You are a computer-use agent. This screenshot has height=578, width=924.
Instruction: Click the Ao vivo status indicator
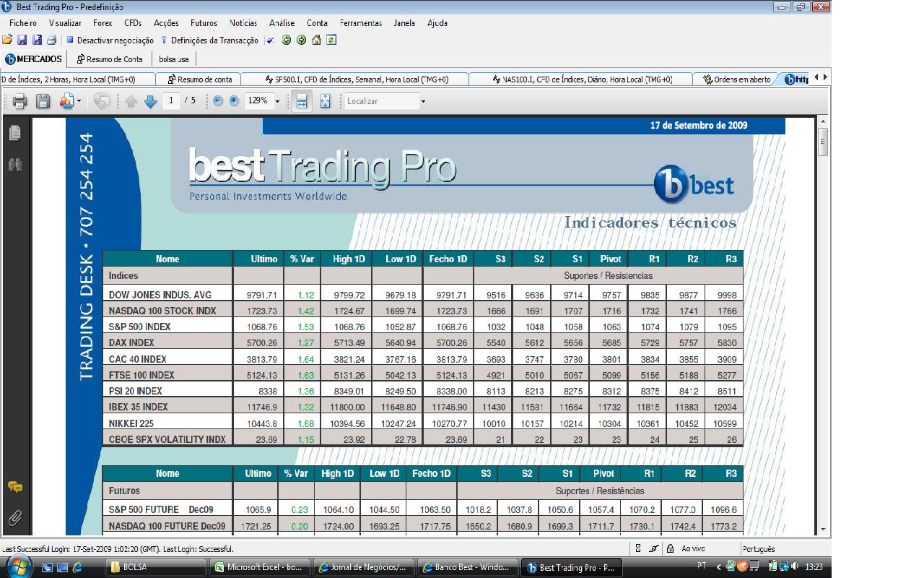(x=693, y=549)
